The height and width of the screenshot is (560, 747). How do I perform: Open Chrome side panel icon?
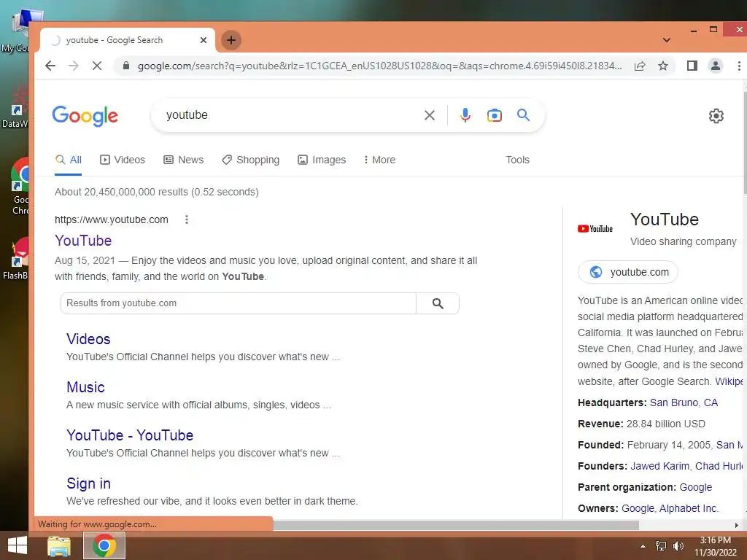coord(692,66)
